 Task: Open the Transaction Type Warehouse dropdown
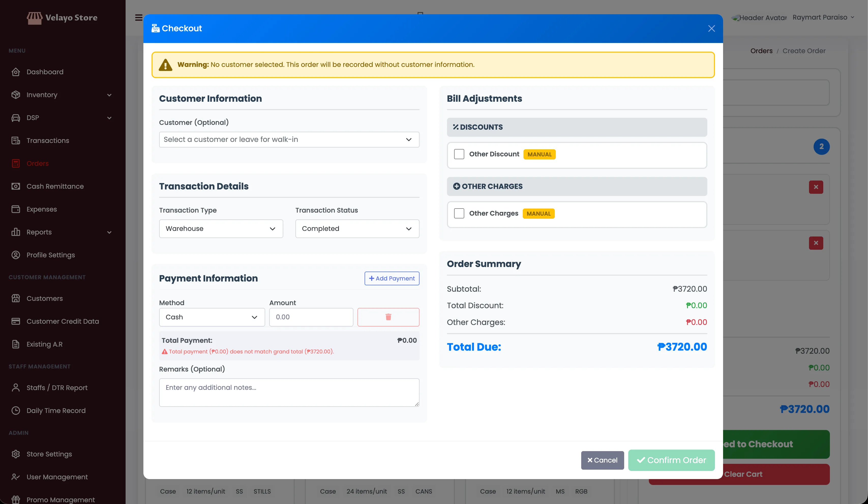(x=221, y=229)
